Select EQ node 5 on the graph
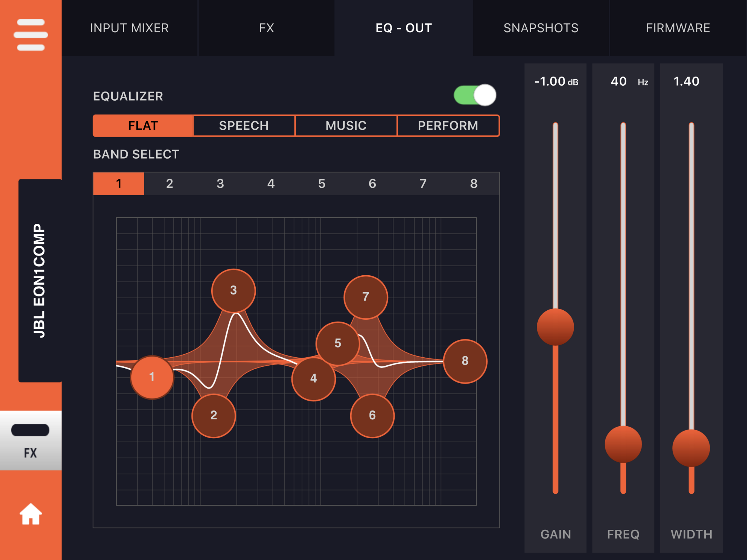 337,343
